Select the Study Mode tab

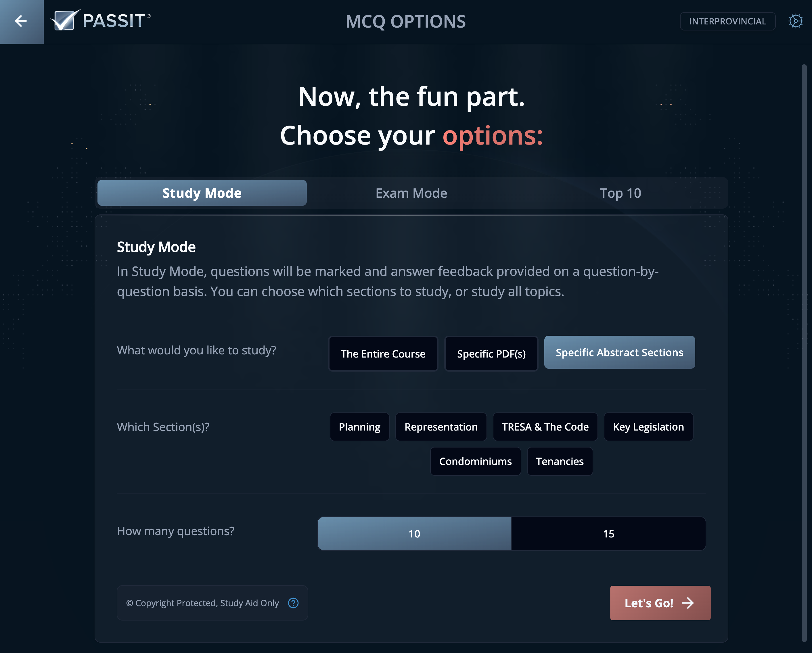(202, 193)
